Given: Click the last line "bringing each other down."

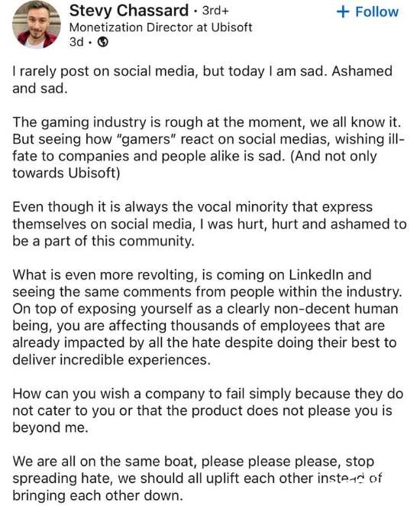Looking at the screenshot, I should point(98,495).
